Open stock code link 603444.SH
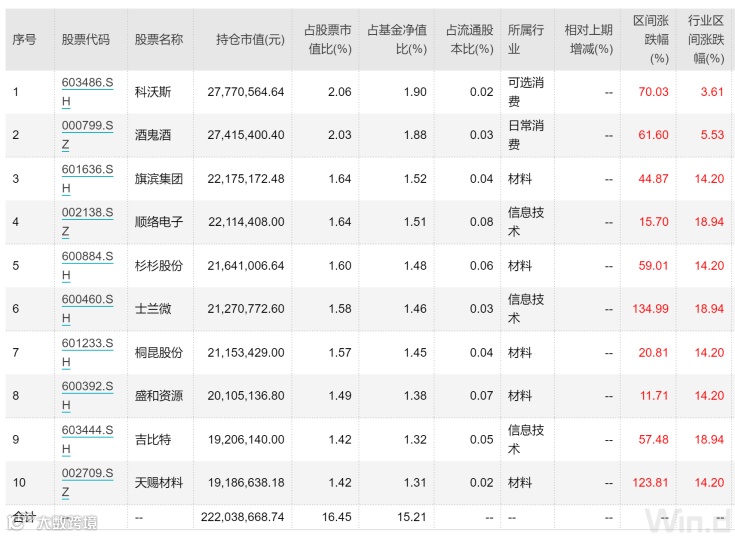This screenshot has width=735, height=537. pyautogui.click(x=87, y=439)
